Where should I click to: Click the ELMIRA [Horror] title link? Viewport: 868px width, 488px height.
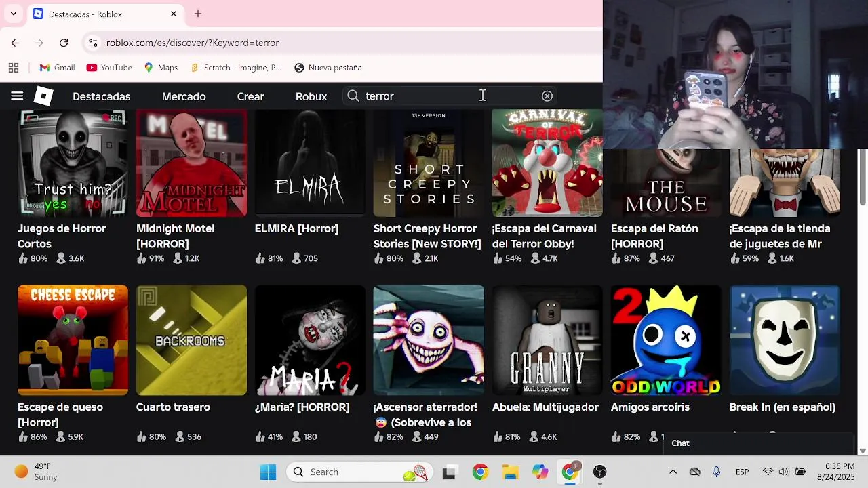point(296,229)
